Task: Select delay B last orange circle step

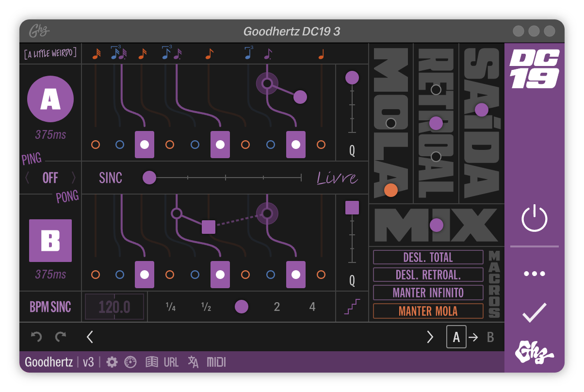Action: click(321, 275)
